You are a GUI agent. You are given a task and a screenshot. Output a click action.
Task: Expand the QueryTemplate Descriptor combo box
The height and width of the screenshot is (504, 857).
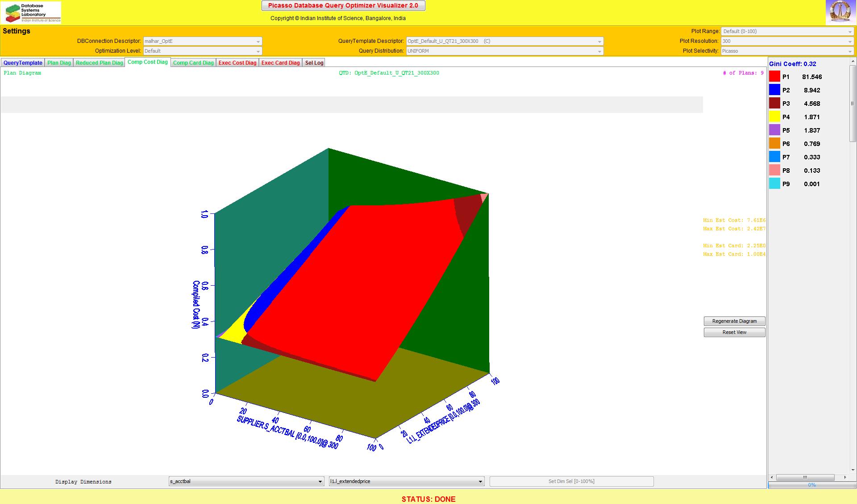504,41
